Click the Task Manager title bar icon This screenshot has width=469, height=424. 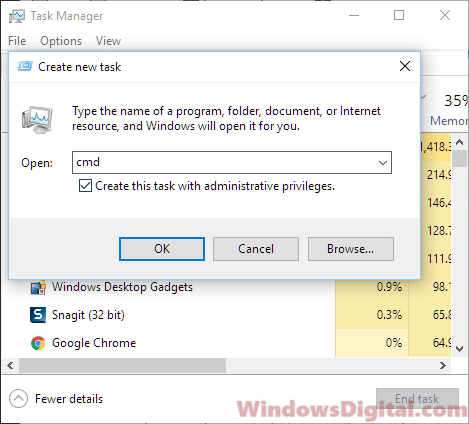(17, 16)
